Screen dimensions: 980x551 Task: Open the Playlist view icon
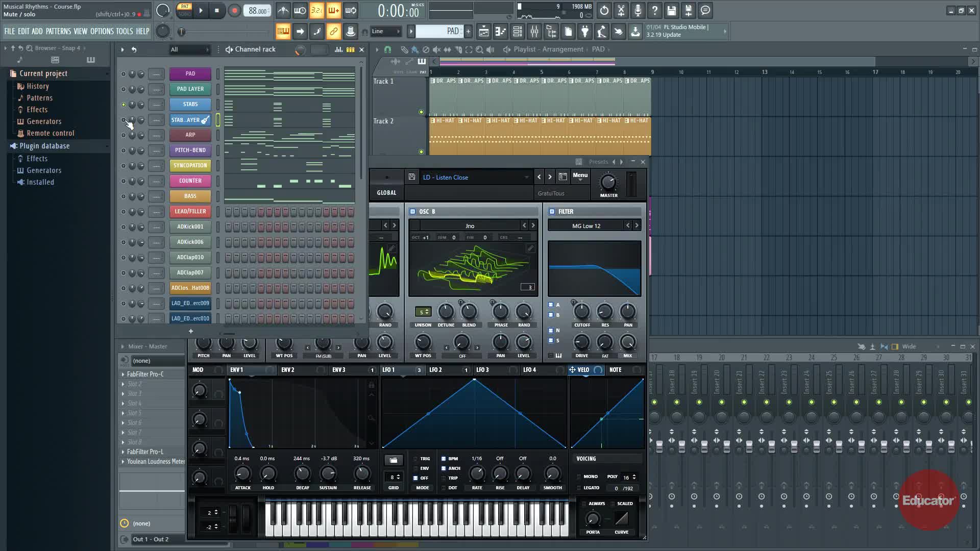coord(483,32)
